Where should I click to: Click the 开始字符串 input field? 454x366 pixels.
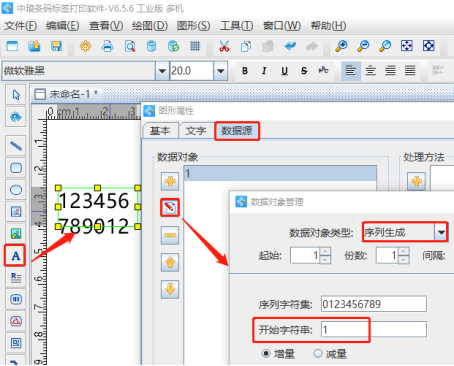(374, 330)
